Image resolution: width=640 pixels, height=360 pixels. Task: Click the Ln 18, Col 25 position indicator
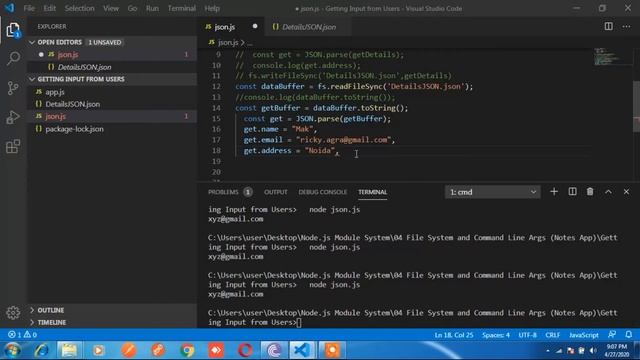pyautogui.click(x=454, y=335)
